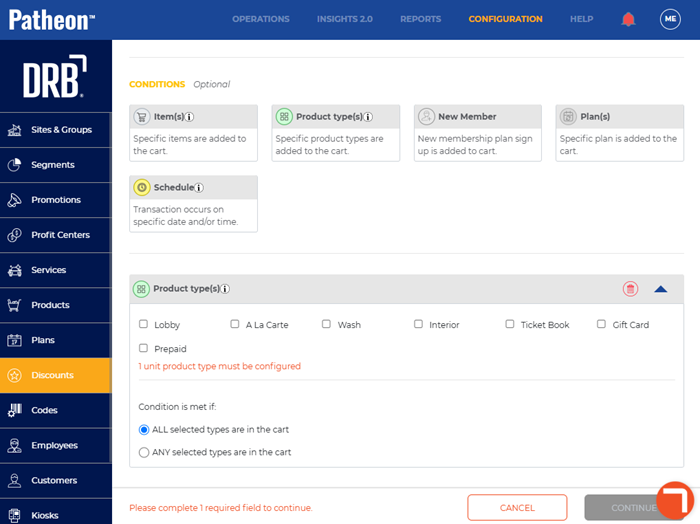This screenshot has height=524, width=700.
Task: Open the ME user profile avatar
Action: click(x=670, y=19)
